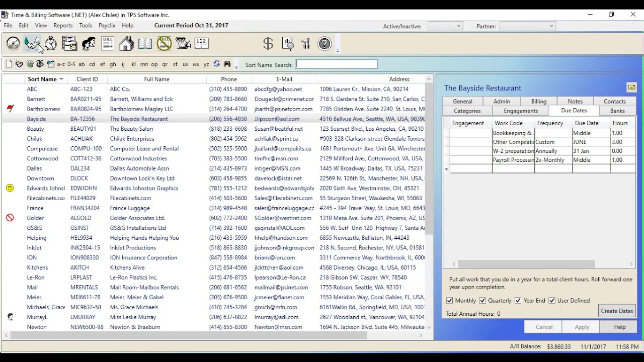
Task: Select the 'ION Insurance Corporation' client row
Action: [214, 257]
